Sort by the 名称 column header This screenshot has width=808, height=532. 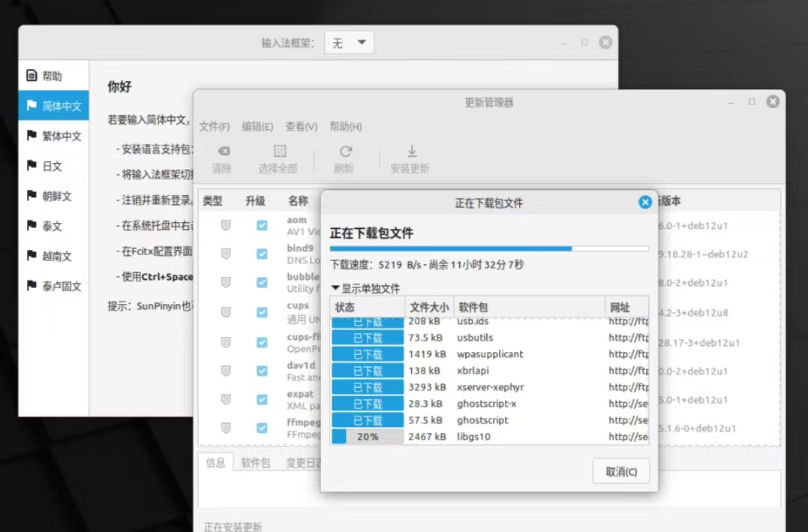299,201
